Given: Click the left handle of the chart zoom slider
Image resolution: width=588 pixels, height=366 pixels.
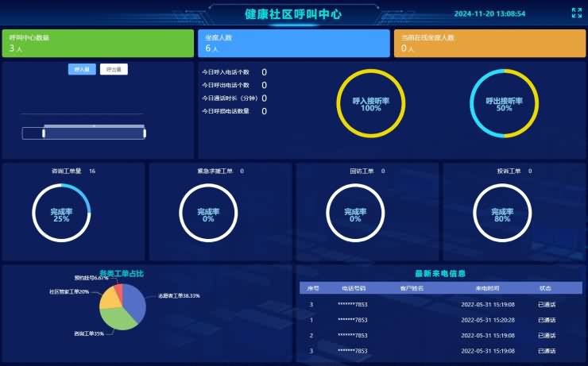Looking at the screenshot, I should 44,133.
